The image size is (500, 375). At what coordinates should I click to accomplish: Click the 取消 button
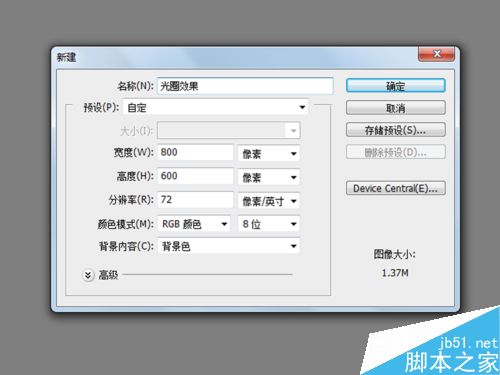(396, 108)
